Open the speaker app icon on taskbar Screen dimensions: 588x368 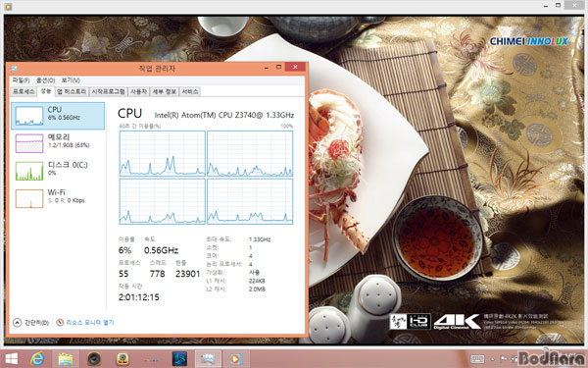[94, 359]
